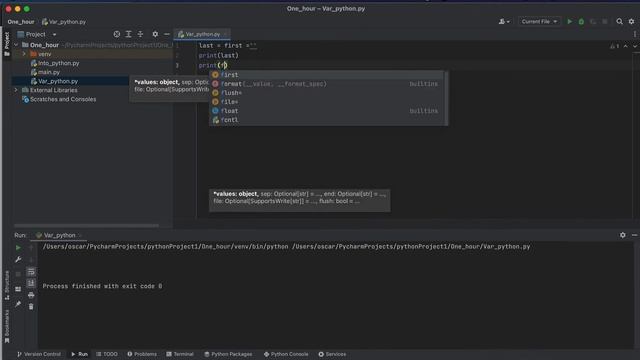The height and width of the screenshot is (360, 640).
Task: Choose 'file=' from autocomplete list
Action: coord(328,102)
